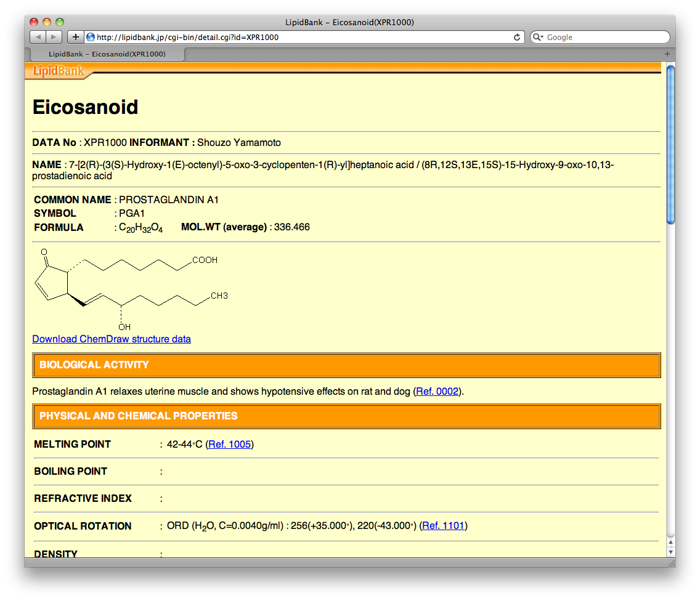Click the red close window button
The width and height of the screenshot is (700, 601).
(x=34, y=22)
